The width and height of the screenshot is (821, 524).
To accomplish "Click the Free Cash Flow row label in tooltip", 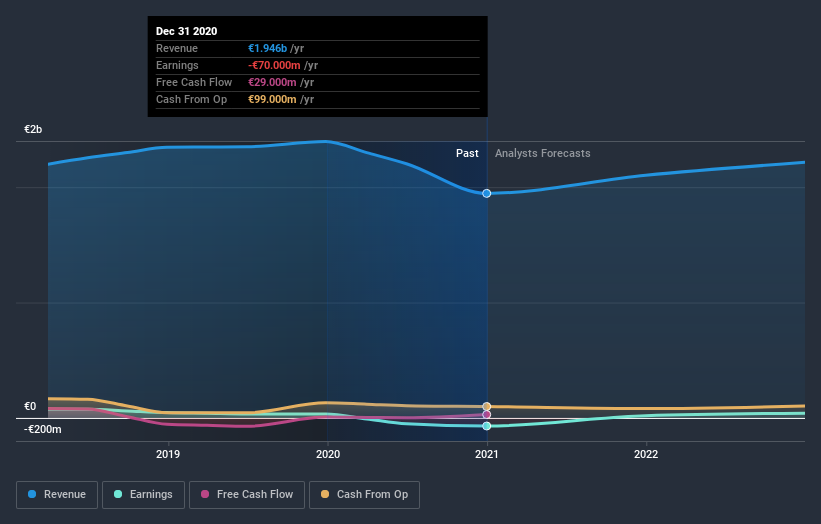I will pyautogui.click(x=194, y=82).
